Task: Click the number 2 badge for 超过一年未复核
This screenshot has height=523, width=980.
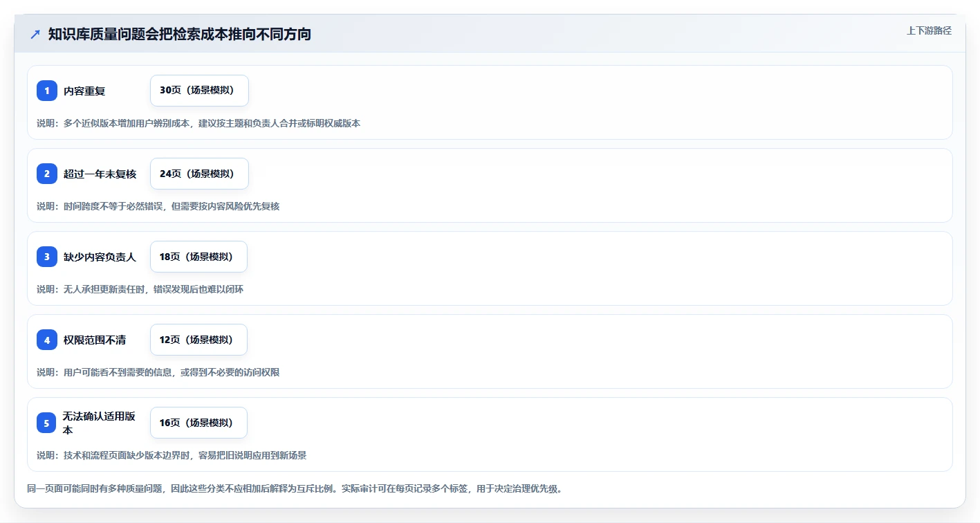Action: pyautogui.click(x=47, y=174)
